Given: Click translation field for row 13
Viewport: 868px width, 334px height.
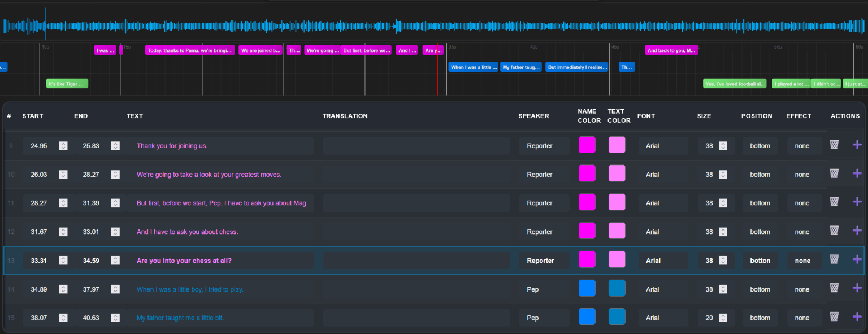Looking at the screenshot, I should pyautogui.click(x=416, y=261).
